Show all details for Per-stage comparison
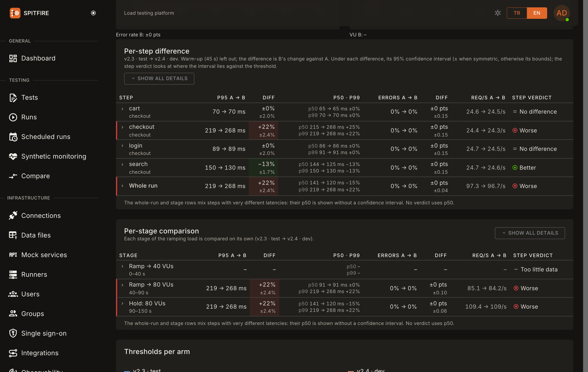The image size is (588, 372). coord(530,233)
